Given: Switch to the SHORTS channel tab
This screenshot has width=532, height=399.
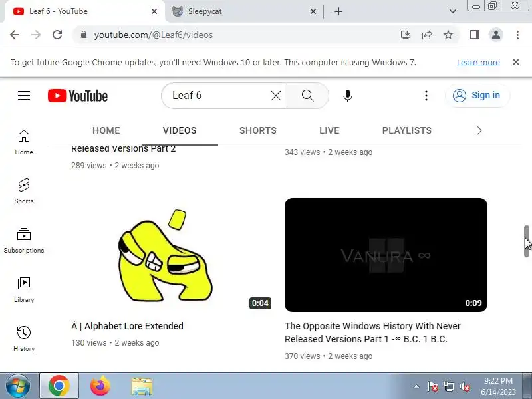Looking at the screenshot, I should pyautogui.click(x=258, y=130).
